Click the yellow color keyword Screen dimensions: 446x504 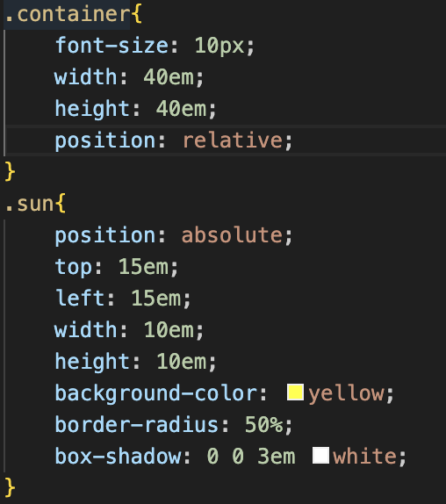[347, 393]
